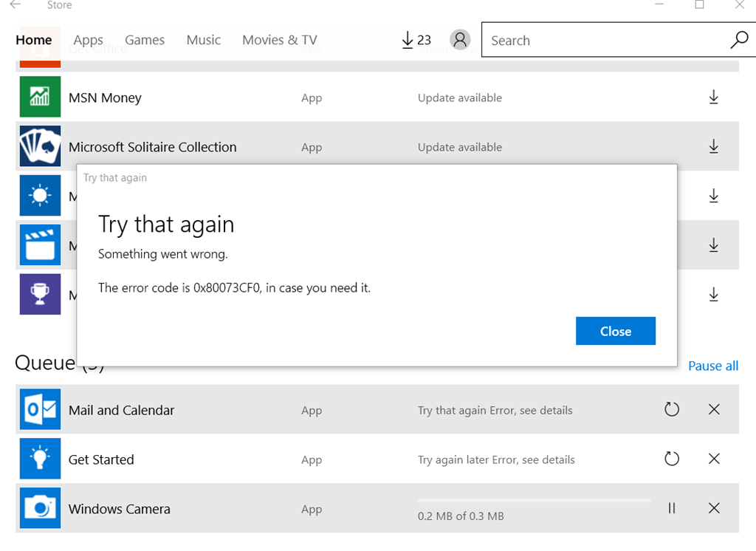Select the Get Started title

click(x=101, y=460)
